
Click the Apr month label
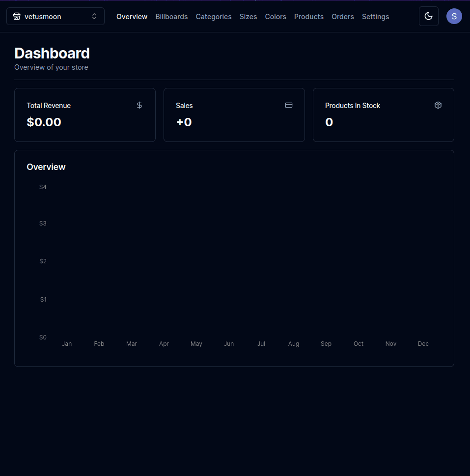[164, 344]
